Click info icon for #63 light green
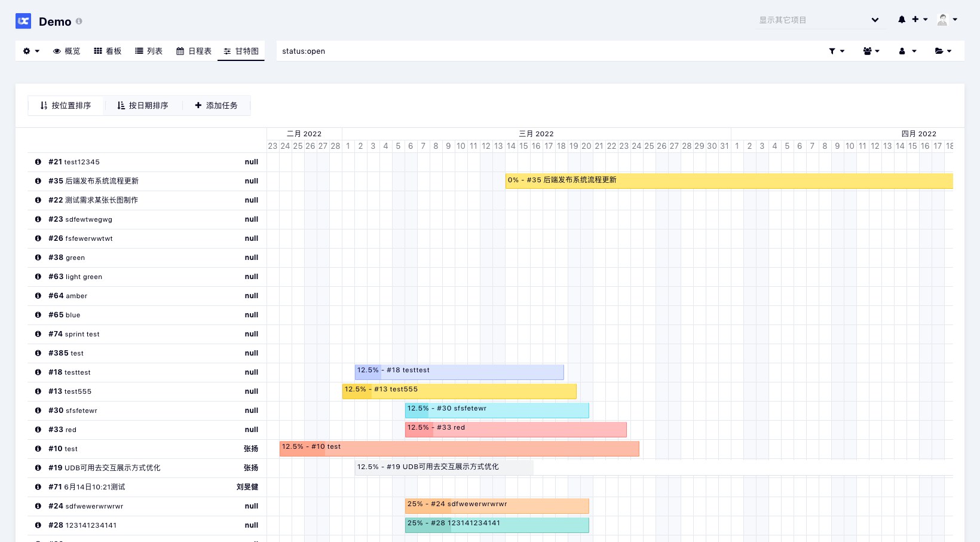The image size is (980, 542). [38, 277]
